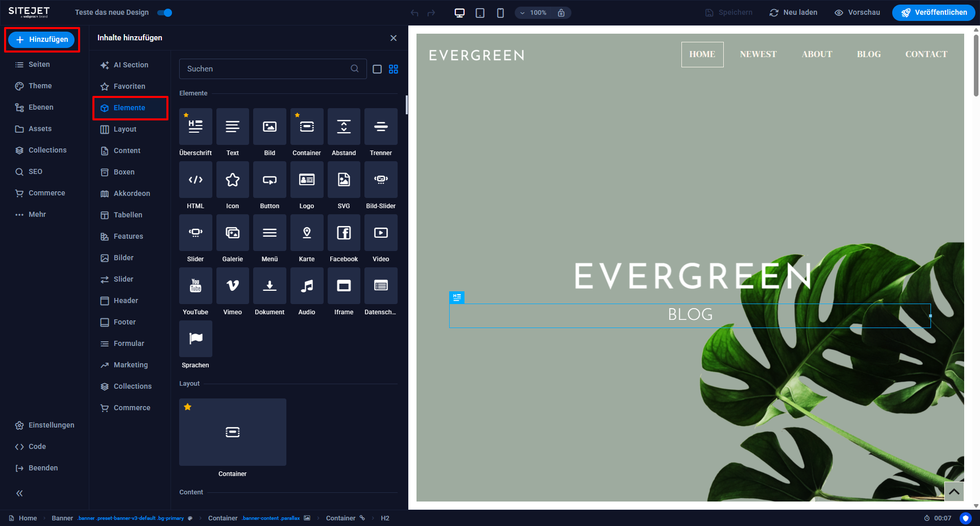The image size is (980, 526).
Task: Select the Abstand spacer element
Action: [x=344, y=127]
